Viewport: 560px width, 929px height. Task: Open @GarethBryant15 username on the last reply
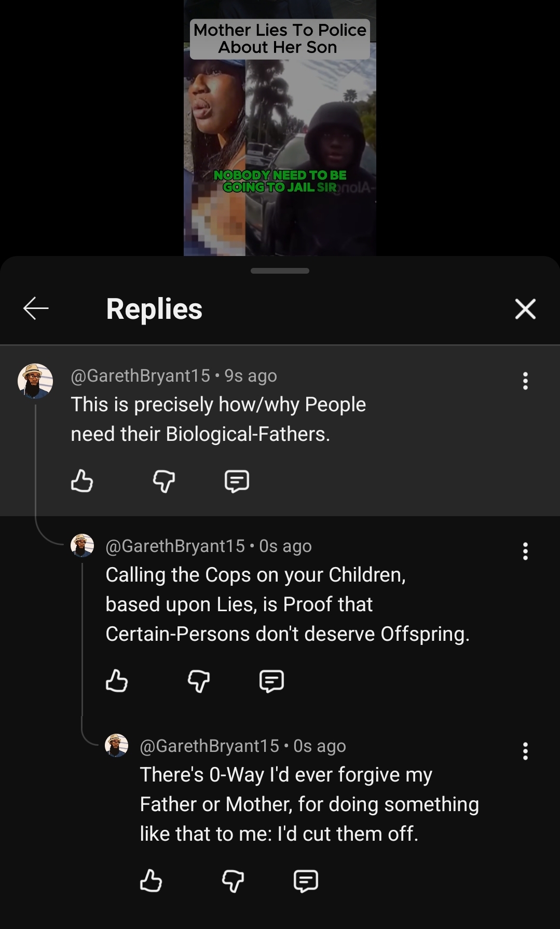(x=209, y=746)
